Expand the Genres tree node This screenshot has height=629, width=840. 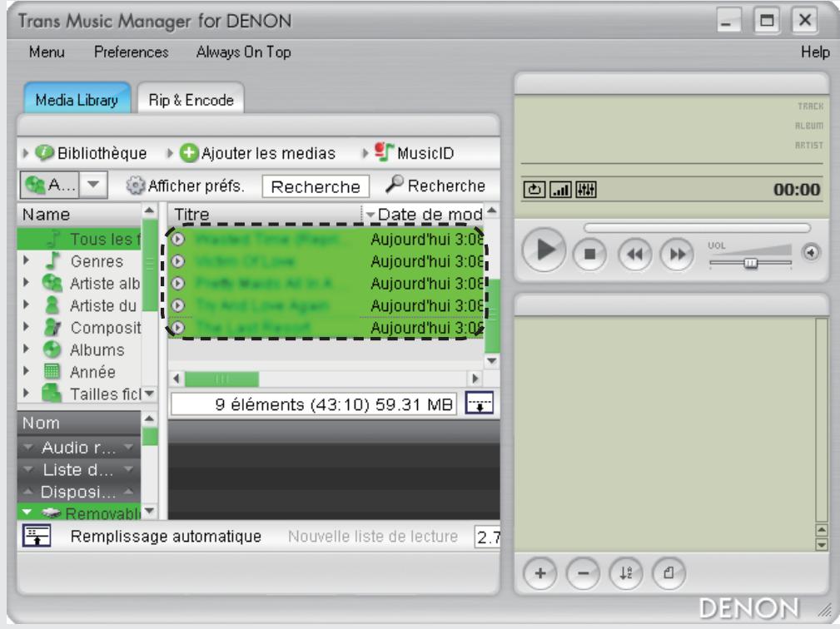(x=26, y=260)
